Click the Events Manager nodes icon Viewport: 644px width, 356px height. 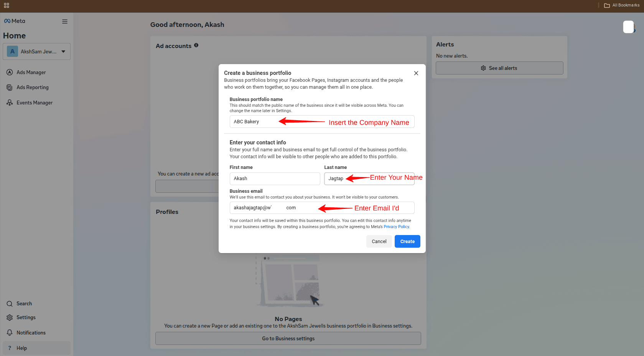coord(10,103)
